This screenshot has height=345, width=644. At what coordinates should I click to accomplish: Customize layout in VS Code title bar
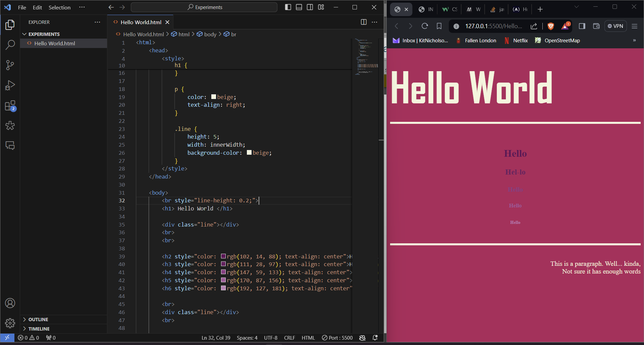click(321, 7)
